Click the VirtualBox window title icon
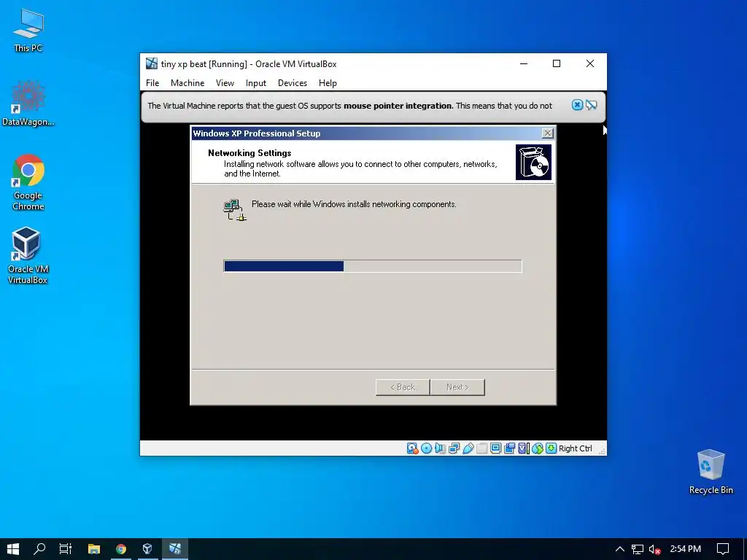This screenshot has height=560, width=747. [x=152, y=63]
